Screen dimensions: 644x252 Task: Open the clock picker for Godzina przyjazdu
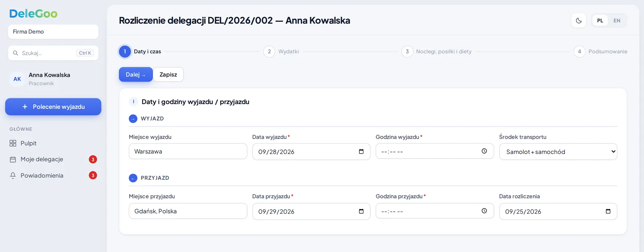click(x=484, y=211)
